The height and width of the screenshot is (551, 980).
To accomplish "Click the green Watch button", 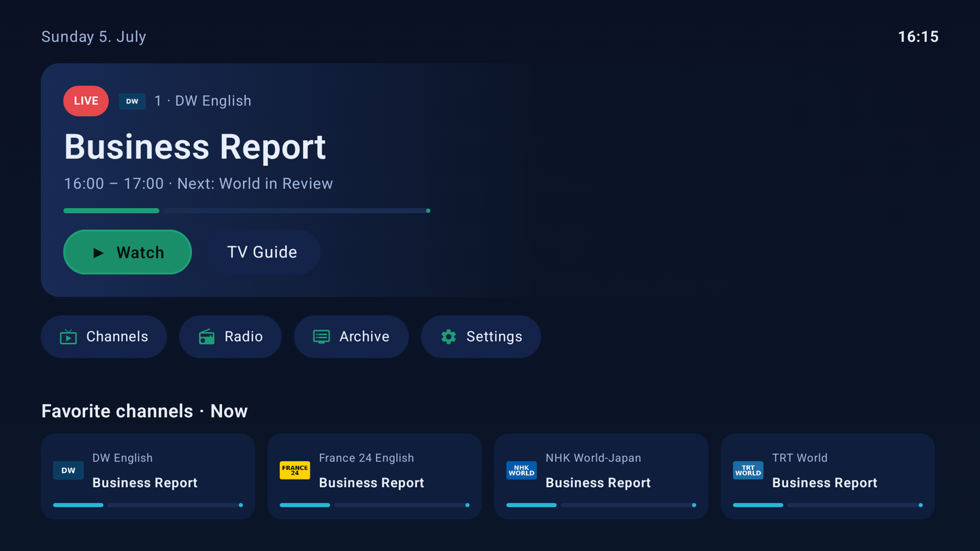I will (127, 252).
